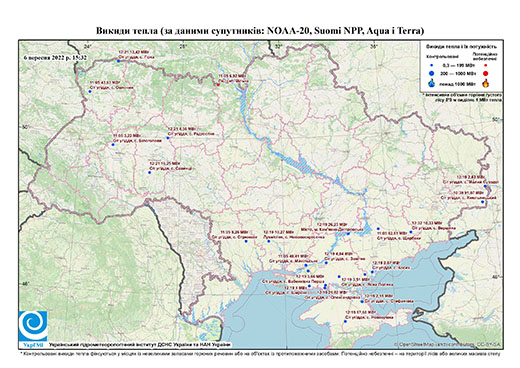
Task: Select the blue marker labeled 43.83 MW
Action: [x=90, y=91]
